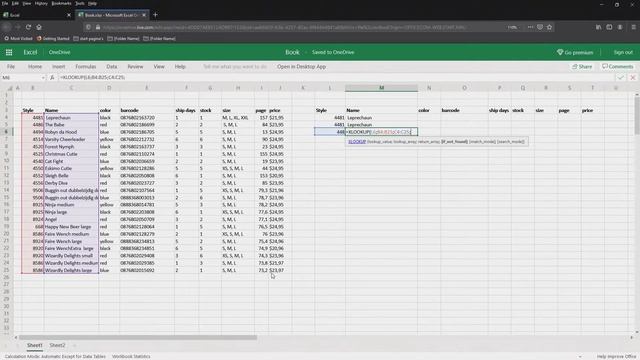The image size is (640, 360).
Task: Open the insert function fx icon
Action: 52,77
